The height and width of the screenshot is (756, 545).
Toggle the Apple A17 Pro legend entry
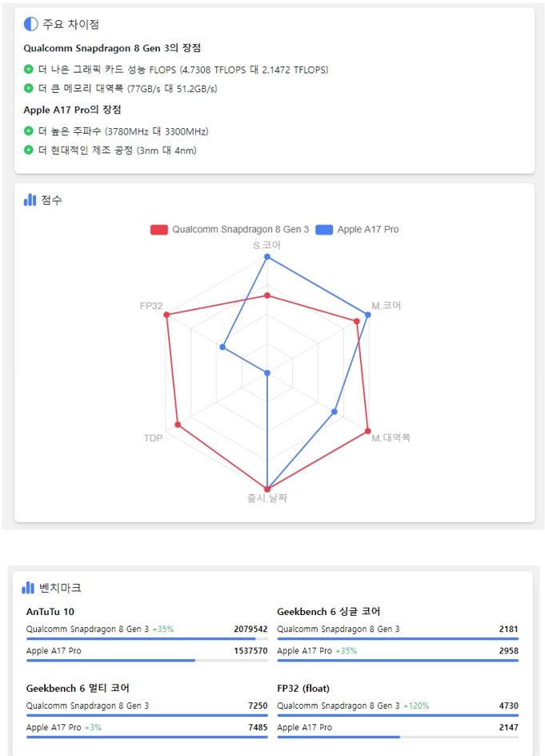point(357,230)
